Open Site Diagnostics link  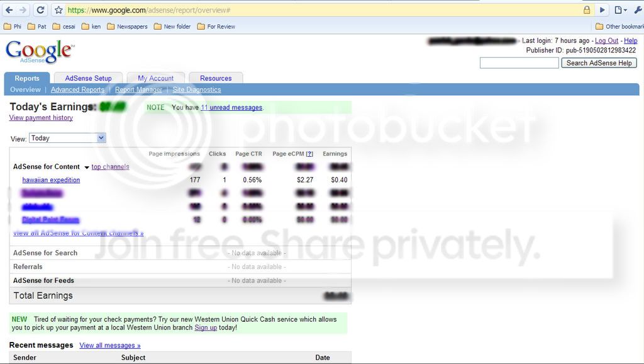[196, 89]
